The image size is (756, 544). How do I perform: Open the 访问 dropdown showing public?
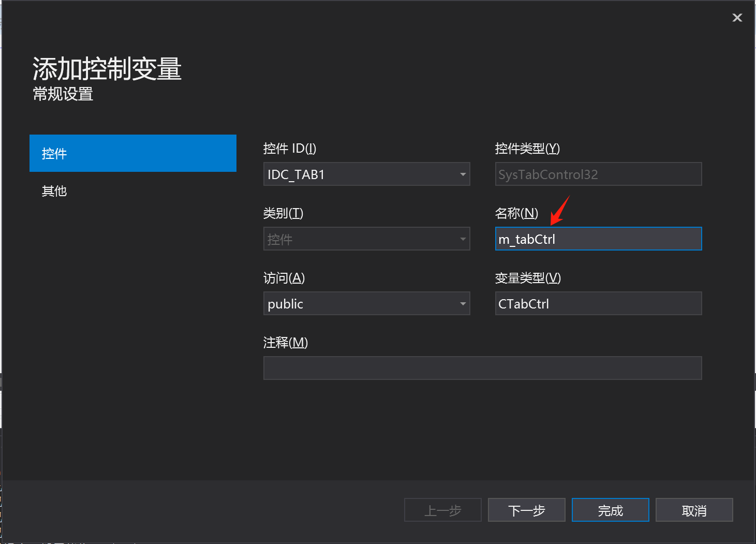(x=366, y=303)
